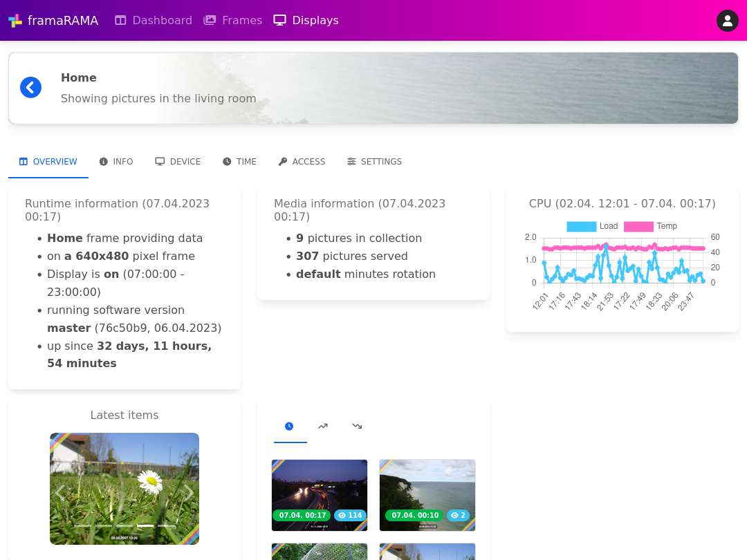Viewport: 747px width, 560px height.
Task: Show next image in Latest items carousel
Action: 188,492
